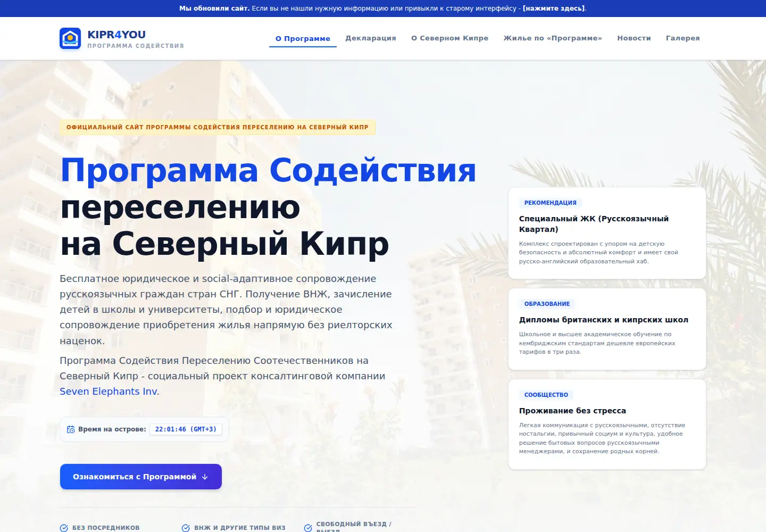Navigate to the Галерея page
This screenshot has height=532, width=766.
tap(683, 38)
